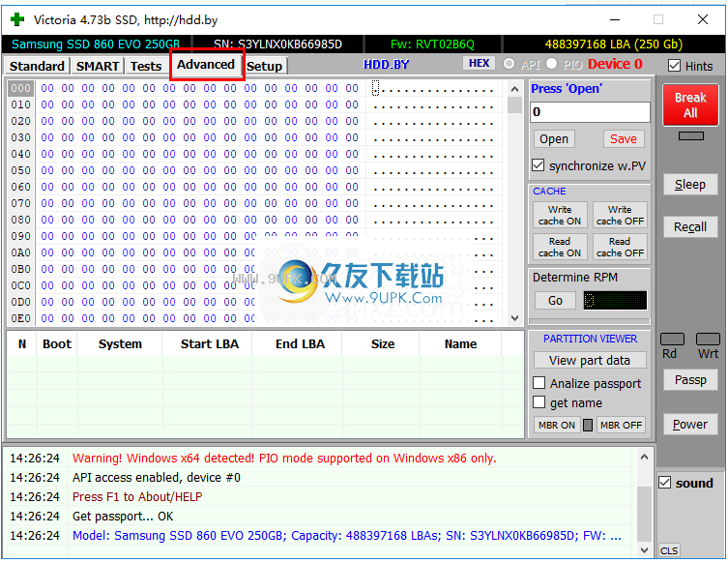Viewport: 728px width, 563px height.
Task: Open the SMART tab
Action: click(x=97, y=66)
